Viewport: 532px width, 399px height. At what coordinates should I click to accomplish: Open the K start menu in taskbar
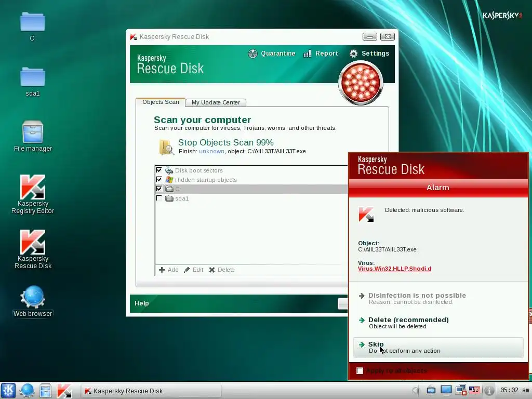(8, 390)
